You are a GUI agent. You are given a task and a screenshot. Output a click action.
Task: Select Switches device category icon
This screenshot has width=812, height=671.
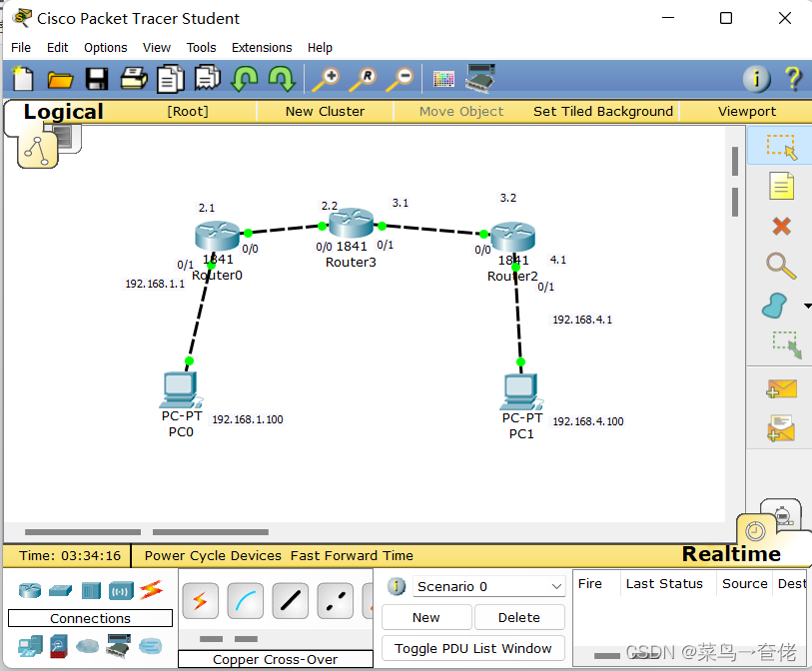point(61,590)
